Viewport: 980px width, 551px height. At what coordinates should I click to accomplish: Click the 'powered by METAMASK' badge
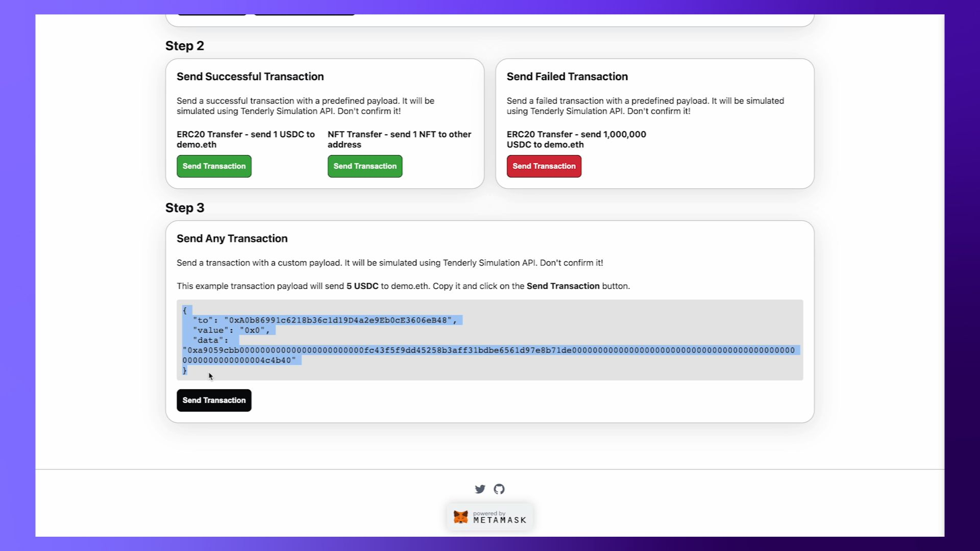coord(490,516)
